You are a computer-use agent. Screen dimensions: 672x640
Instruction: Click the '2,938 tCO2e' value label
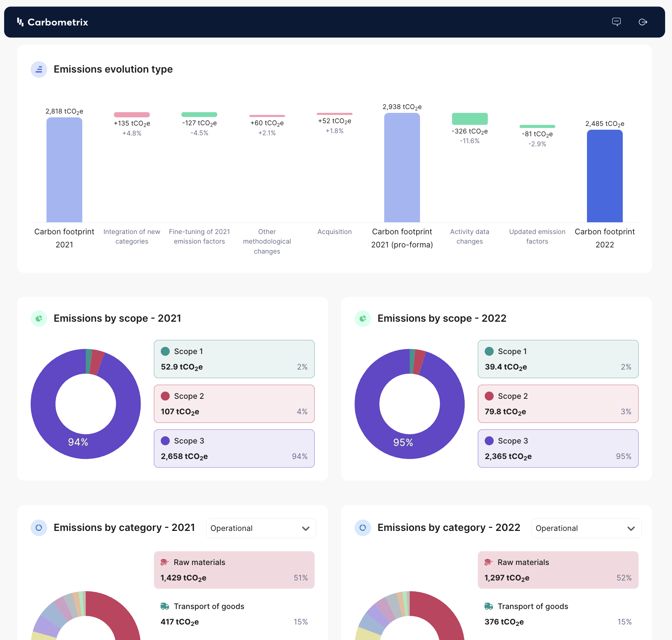(x=402, y=107)
